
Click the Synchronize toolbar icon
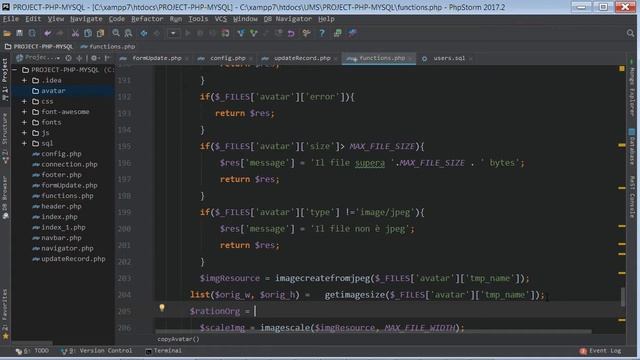[x=32, y=33]
